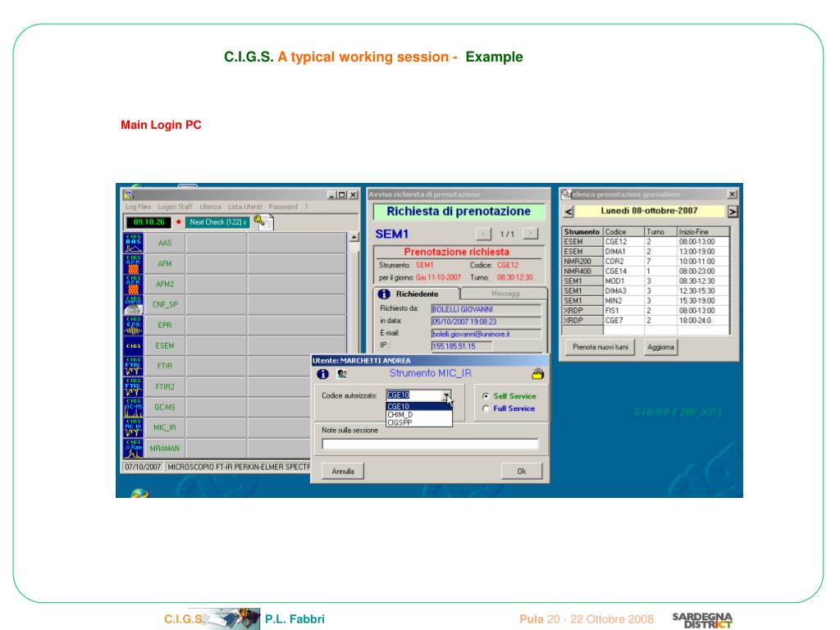Click the IP field 155.185.51.15
Screen dimensions: 840x630
[462, 346]
